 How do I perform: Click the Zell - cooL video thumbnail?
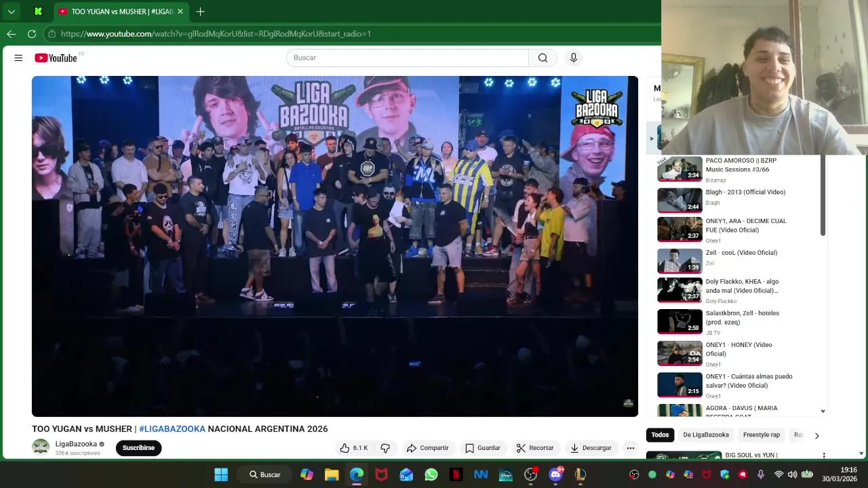pos(679,260)
